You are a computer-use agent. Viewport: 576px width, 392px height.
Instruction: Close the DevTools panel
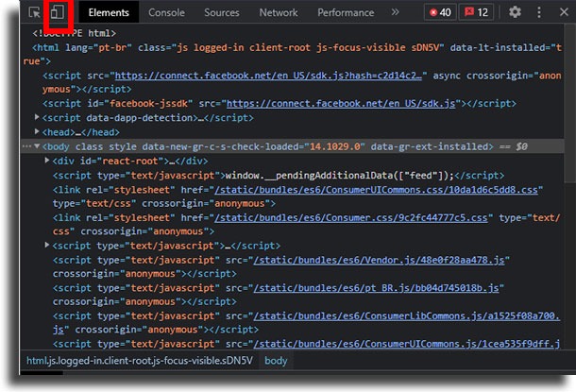564,12
